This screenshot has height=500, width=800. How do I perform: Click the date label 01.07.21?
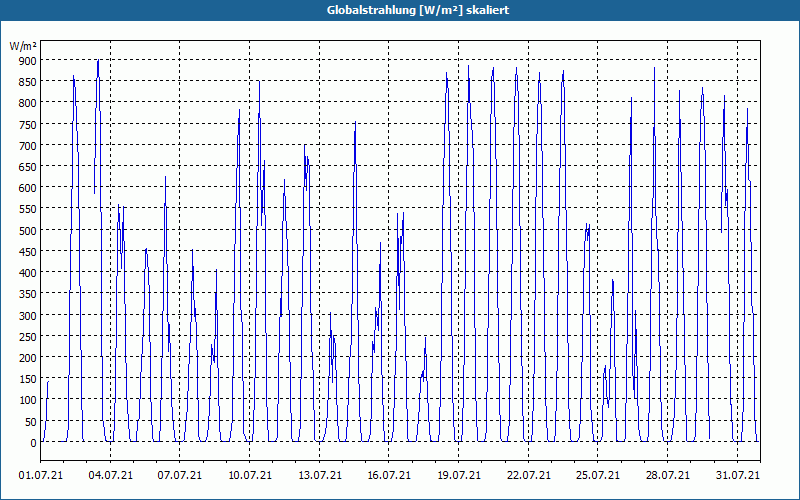pos(41,475)
